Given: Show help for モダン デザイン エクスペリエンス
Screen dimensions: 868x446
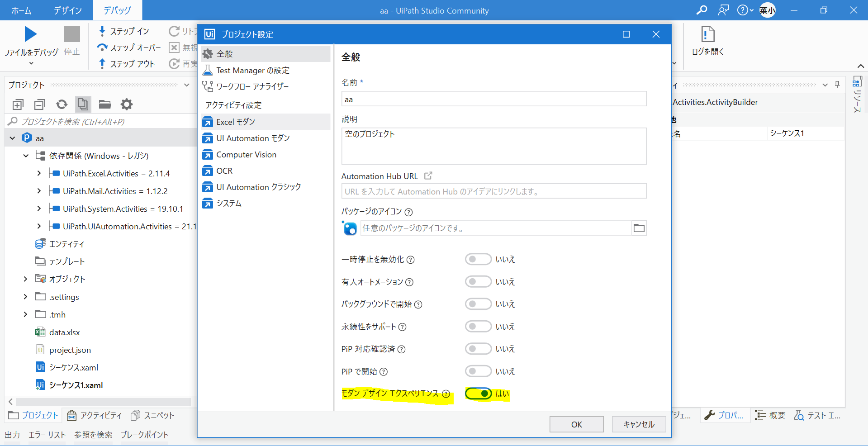Looking at the screenshot, I should tap(446, 394).
